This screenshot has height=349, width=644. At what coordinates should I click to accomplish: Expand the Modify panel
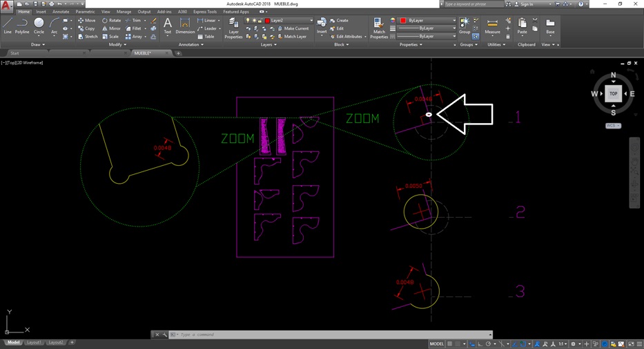tap(117, 44)
